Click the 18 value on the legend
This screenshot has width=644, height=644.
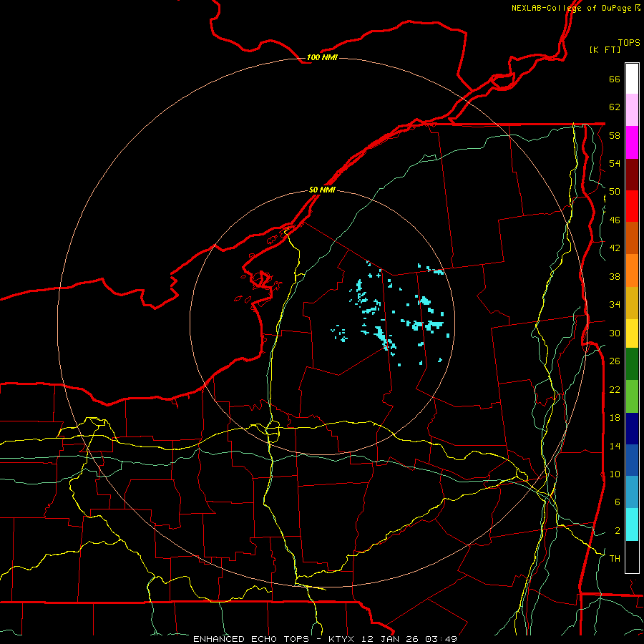coord(615,418)
